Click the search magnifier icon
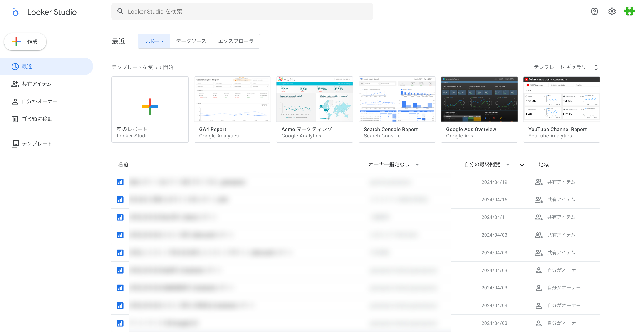 pos(121,12)
